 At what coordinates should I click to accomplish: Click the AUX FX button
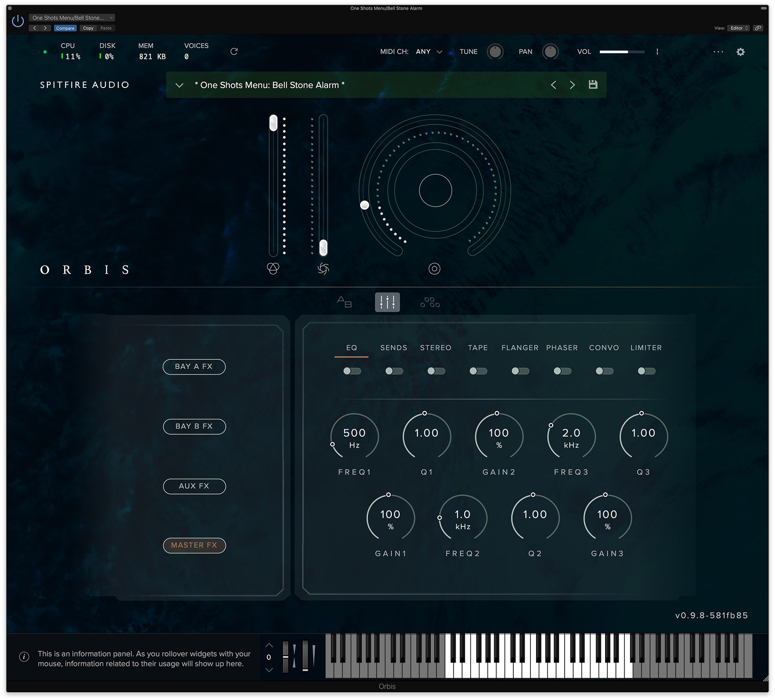click(x=194, y=486)
